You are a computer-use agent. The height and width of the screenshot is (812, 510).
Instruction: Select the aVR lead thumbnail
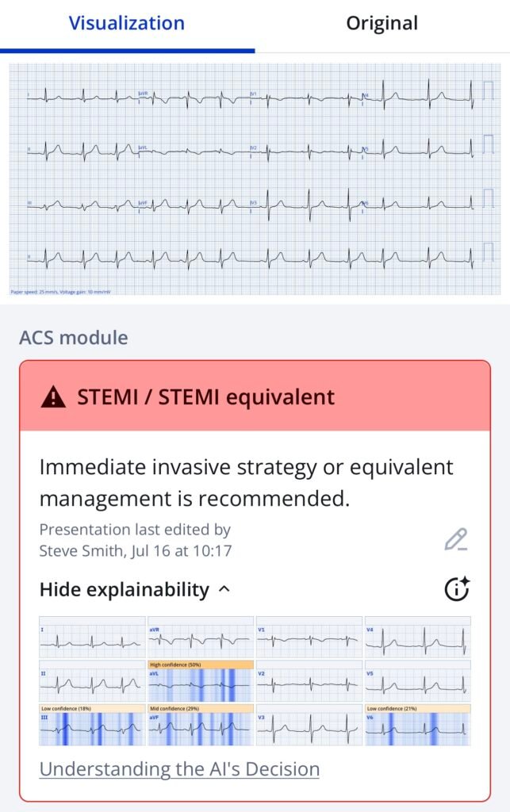[x=201, y=637]
